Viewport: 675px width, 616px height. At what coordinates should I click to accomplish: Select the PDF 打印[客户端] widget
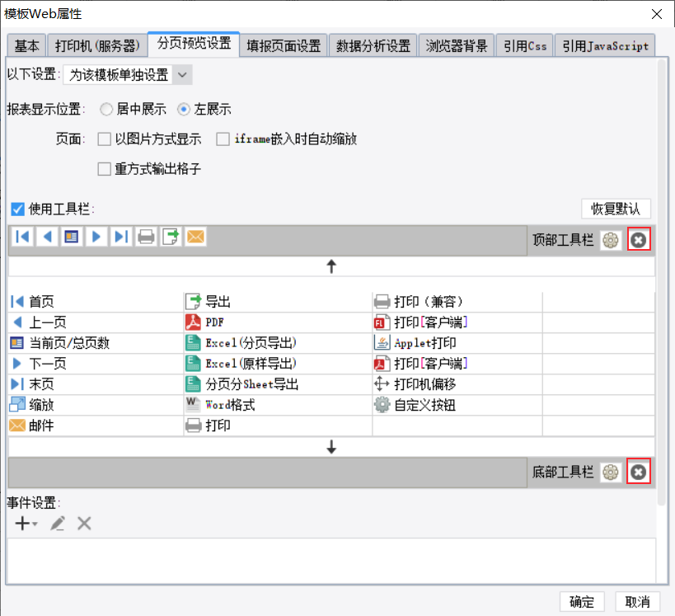(x=457, y=364)
